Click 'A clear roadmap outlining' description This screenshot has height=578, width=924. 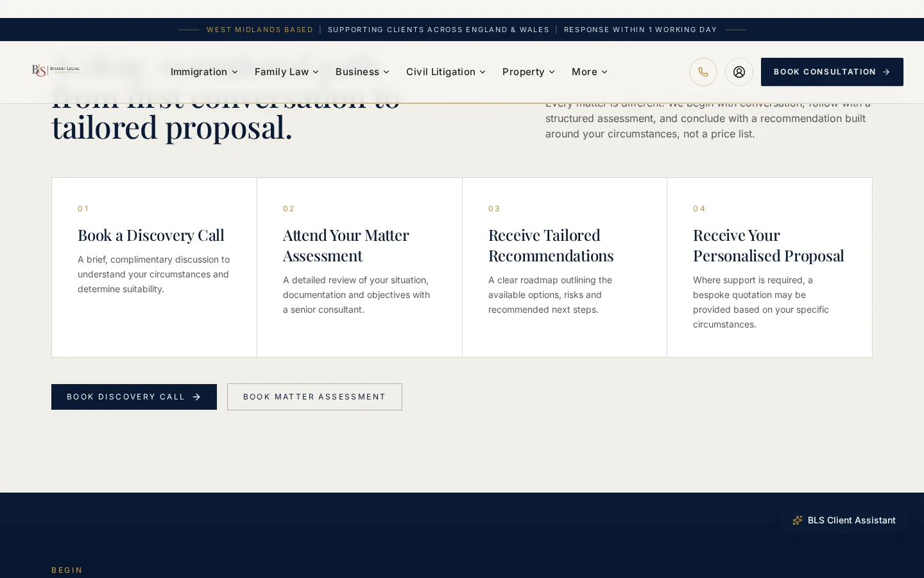point(551,295)
